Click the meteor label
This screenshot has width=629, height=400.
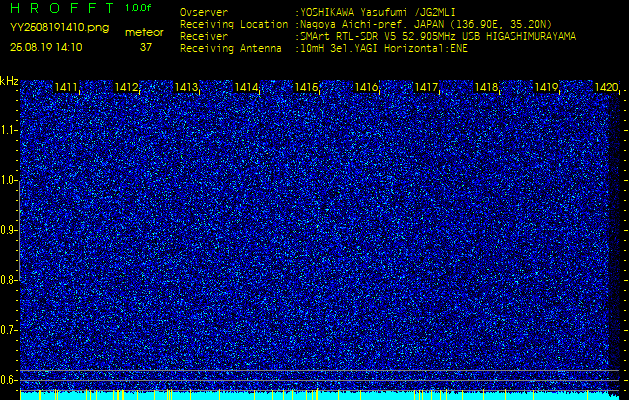click(144, 32)
